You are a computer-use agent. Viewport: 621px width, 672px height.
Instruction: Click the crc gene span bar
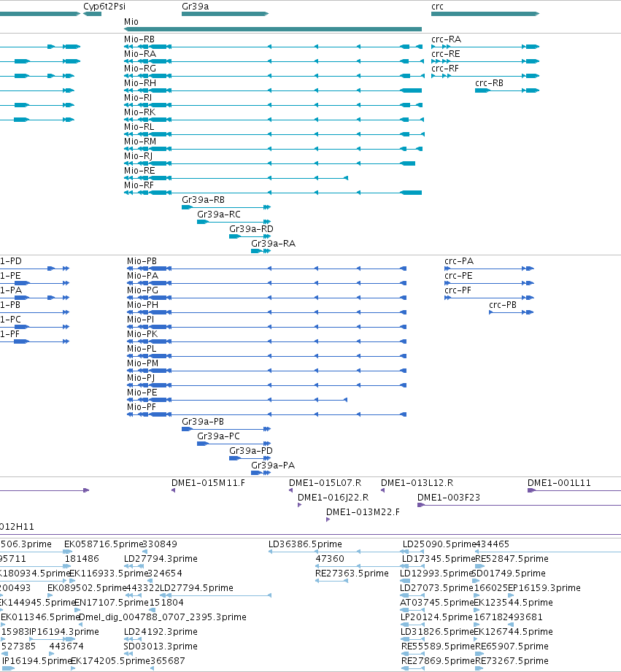pyautogui.click(x=485, y=14)
